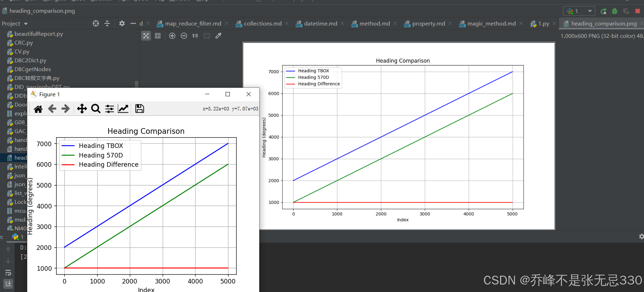Click the Run with Coverage icon
The width and height of the screenshot is (644, 292).
[x=626, y=11]
